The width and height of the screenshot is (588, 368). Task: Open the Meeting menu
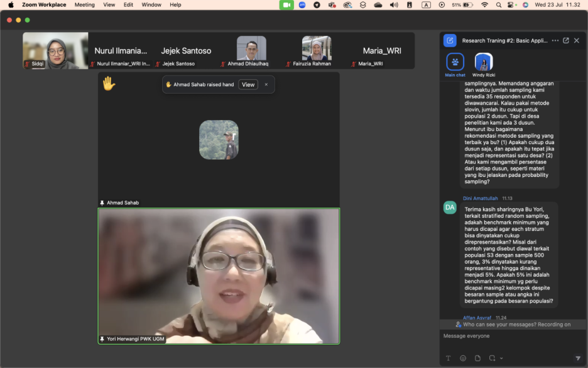(84, 5)
